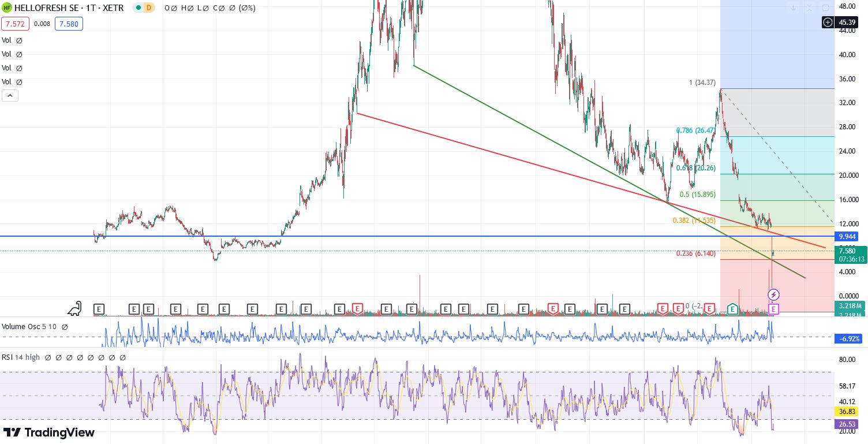Click the blue 9.944 price axis label
868x444 pixels.
tap(847, 236)
